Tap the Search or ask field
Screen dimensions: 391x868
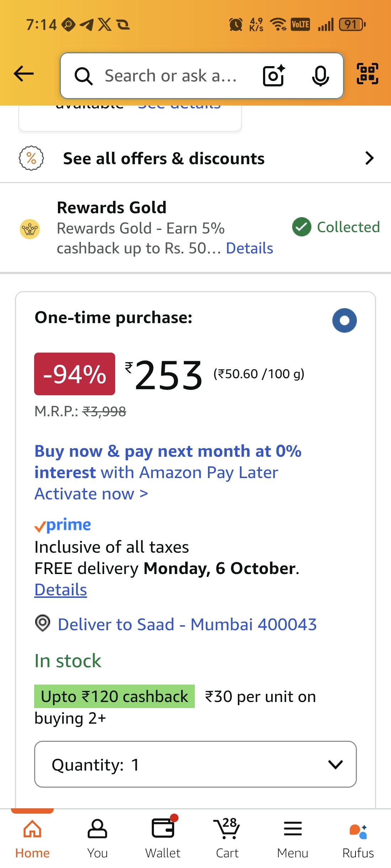(171, 76)
